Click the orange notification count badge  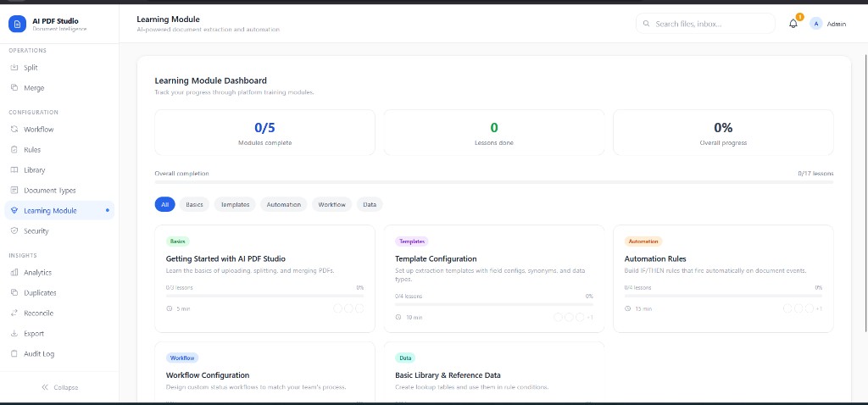coord(799,17)
